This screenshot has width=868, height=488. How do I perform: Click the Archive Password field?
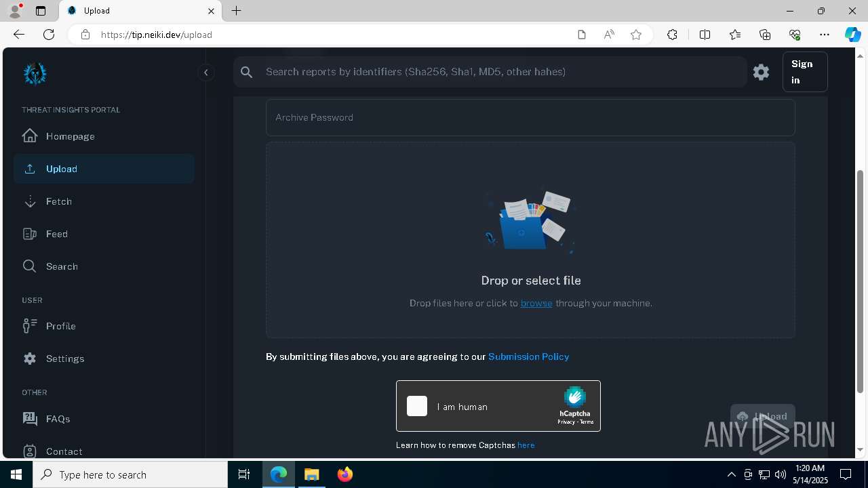[530, 117]
